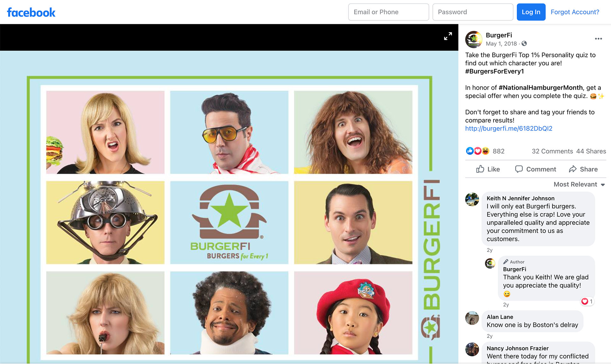Click Nancy Johnson Frazier's profile avatar
Image resolution: width=611 pixels, height=364 pixels.
click(x=472, y=349)
